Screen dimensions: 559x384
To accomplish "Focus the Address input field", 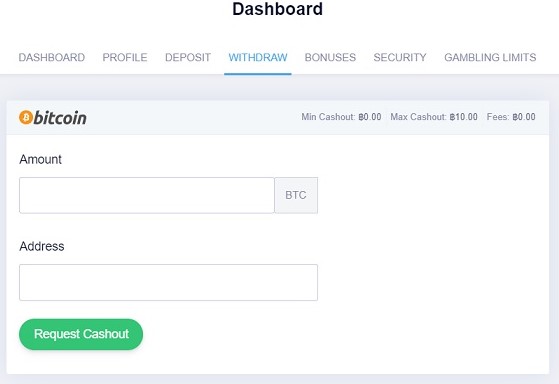I will [168, 282].
